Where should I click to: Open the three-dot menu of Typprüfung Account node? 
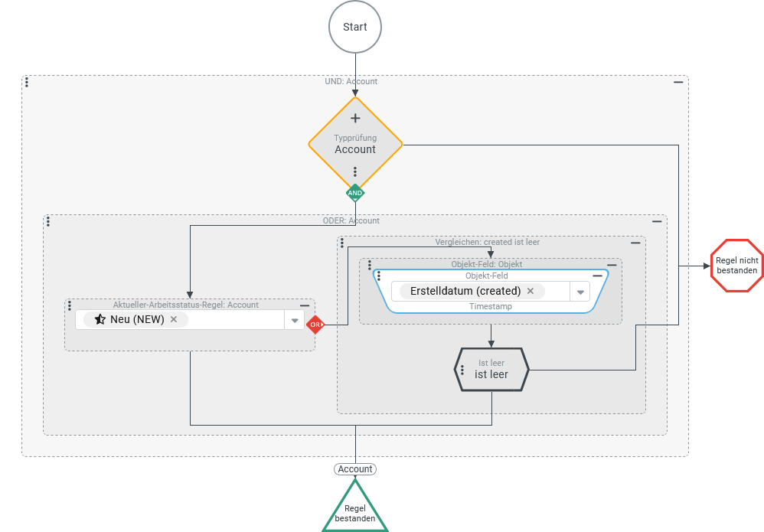[x=355, y=171]
